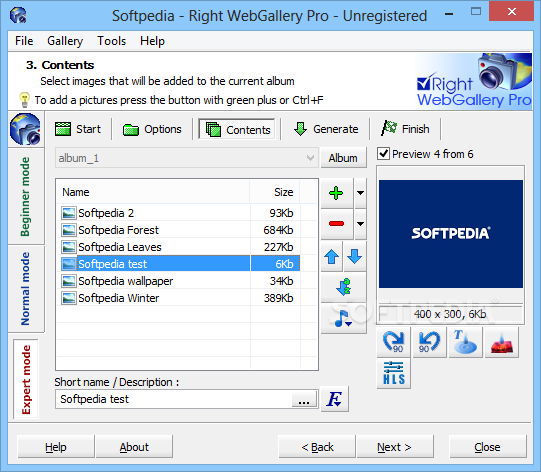Click the ellipsis button in description field
541x472 pixels.
point(304,400)
